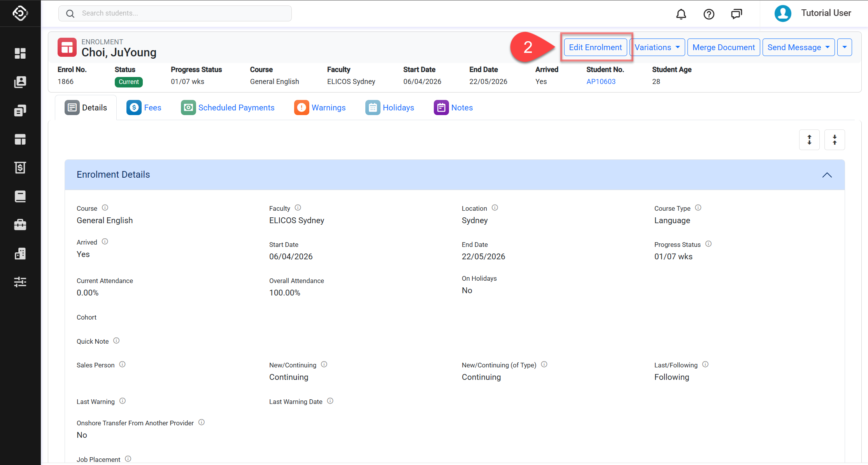
Task: Click the expand all sections button
Action: coord(809,140)
